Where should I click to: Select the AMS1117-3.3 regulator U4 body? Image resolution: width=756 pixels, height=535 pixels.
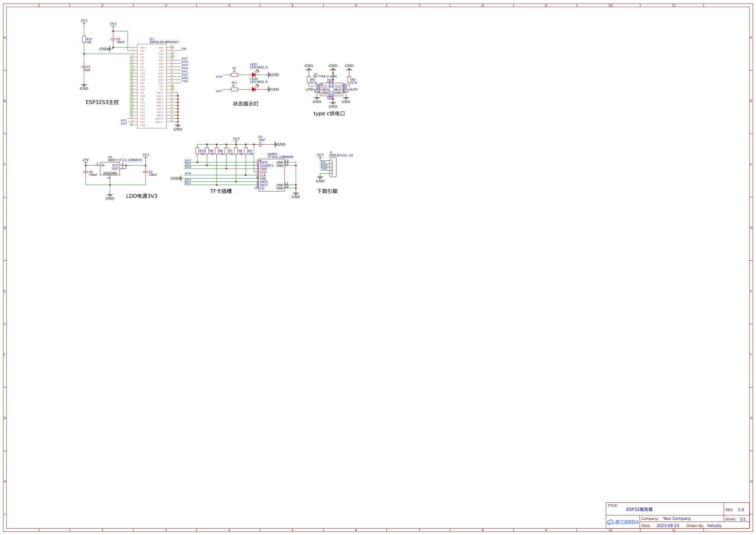point(110,169)
